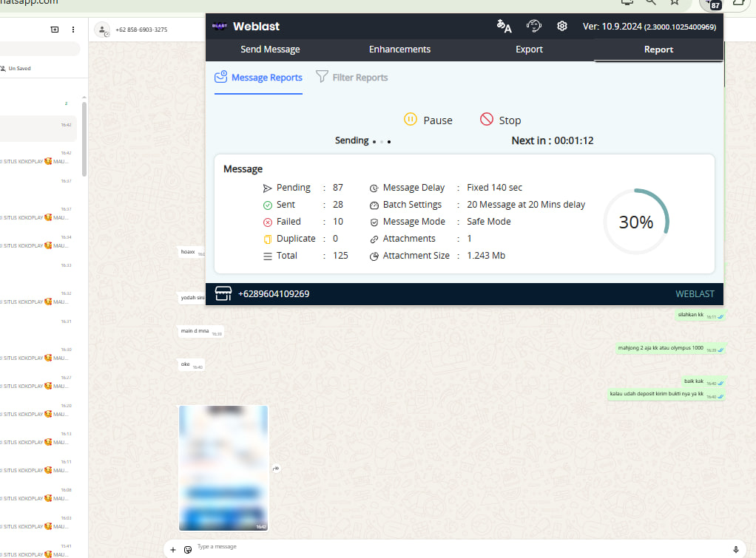Click the Total count 125

(340, 256)
